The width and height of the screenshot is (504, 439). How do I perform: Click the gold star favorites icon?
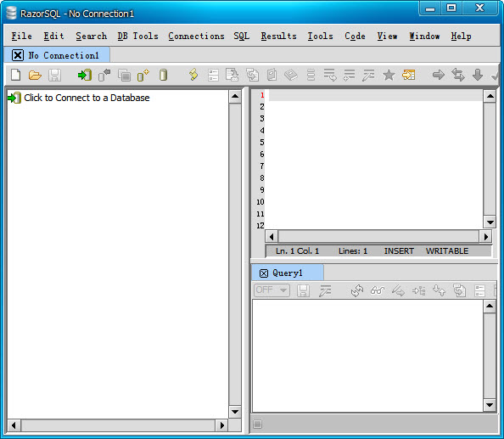pos(389,75)
